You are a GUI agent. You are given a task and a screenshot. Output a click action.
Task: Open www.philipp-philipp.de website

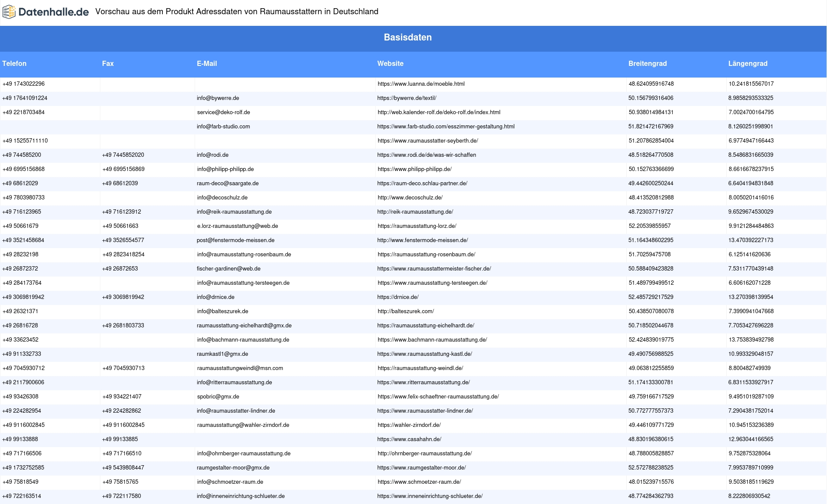[x=414, y=169]
